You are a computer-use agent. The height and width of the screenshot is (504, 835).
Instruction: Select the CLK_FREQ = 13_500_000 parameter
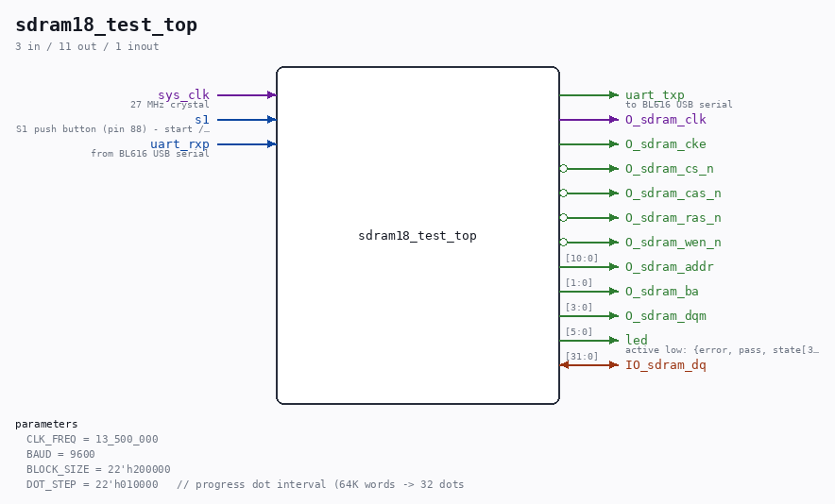(x=93, y=439)
